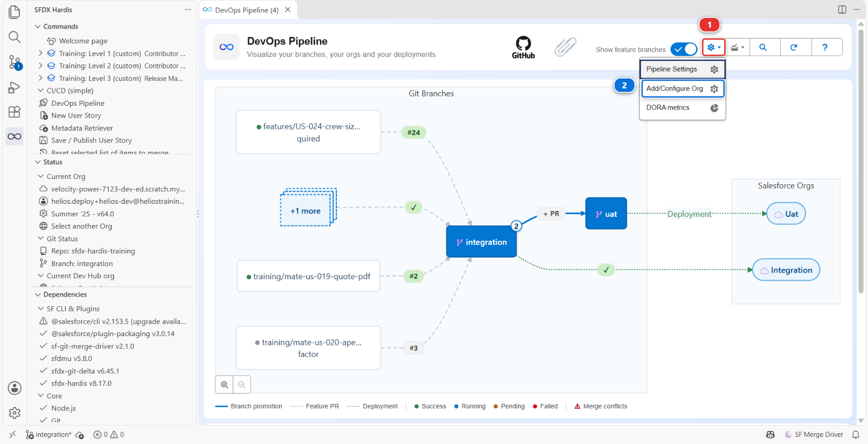The width and height of the screenshot is (868, 444).
Task: Collapse the CI/CD (simple) group
Action: click(41, 91)
